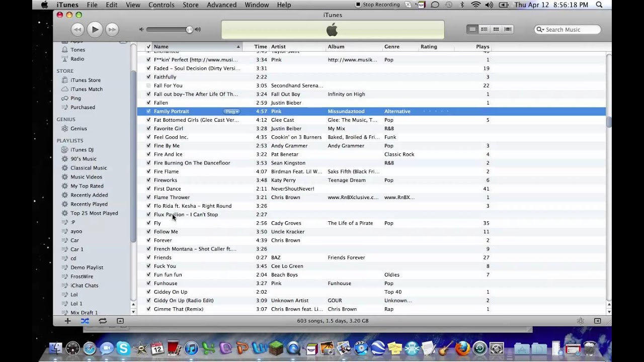
Task: Open the Search Music options magnifier
Action: pos(540,30)
